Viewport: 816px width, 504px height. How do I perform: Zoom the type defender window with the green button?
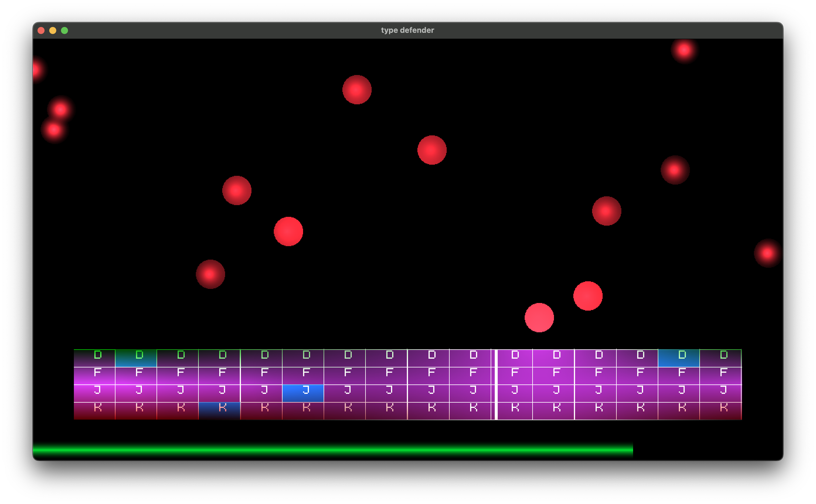[x=65, y=30]
